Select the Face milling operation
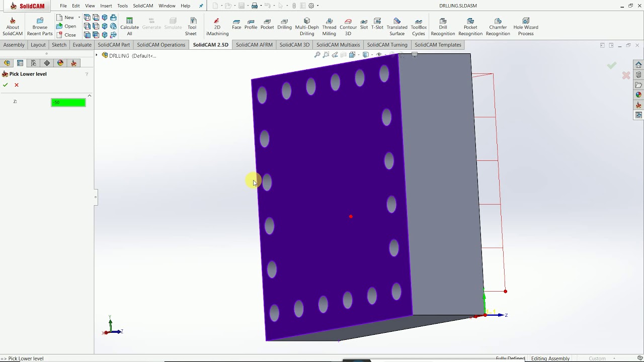 [x=236, y=24]
